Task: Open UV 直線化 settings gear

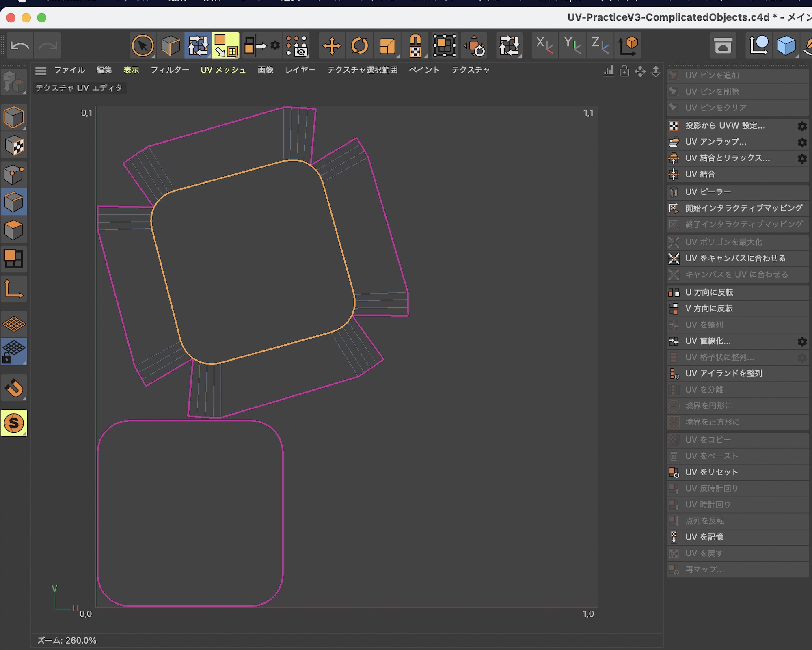Action: 802,341
